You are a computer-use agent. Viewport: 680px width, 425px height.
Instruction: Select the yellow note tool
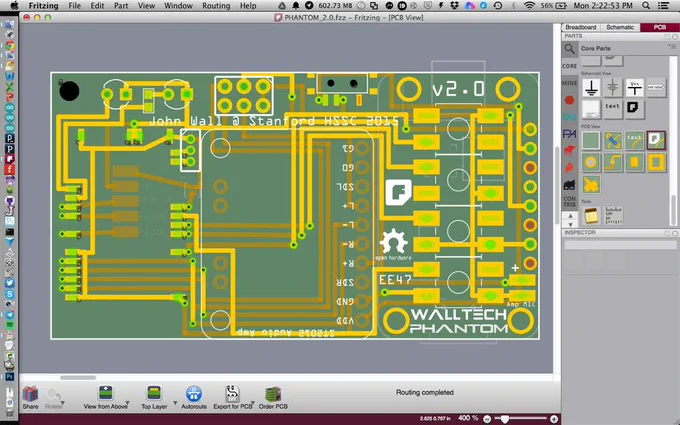click(591, 215)
